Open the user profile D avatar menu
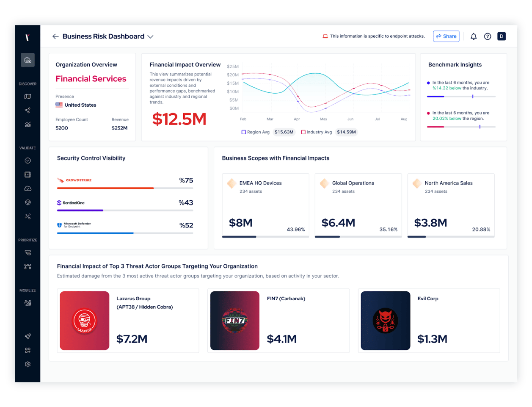Viewport: 532px width, 407px height. [x=502, y=36]
